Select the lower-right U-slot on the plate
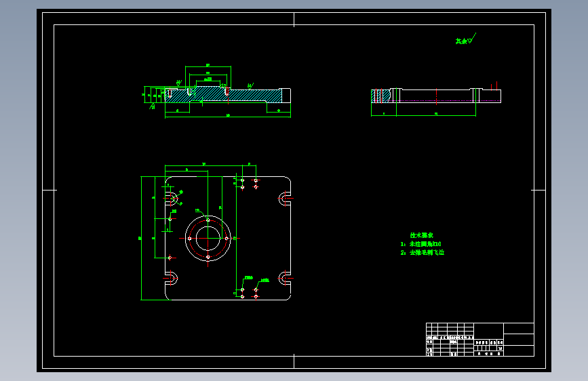 click(x=285, y=278)
